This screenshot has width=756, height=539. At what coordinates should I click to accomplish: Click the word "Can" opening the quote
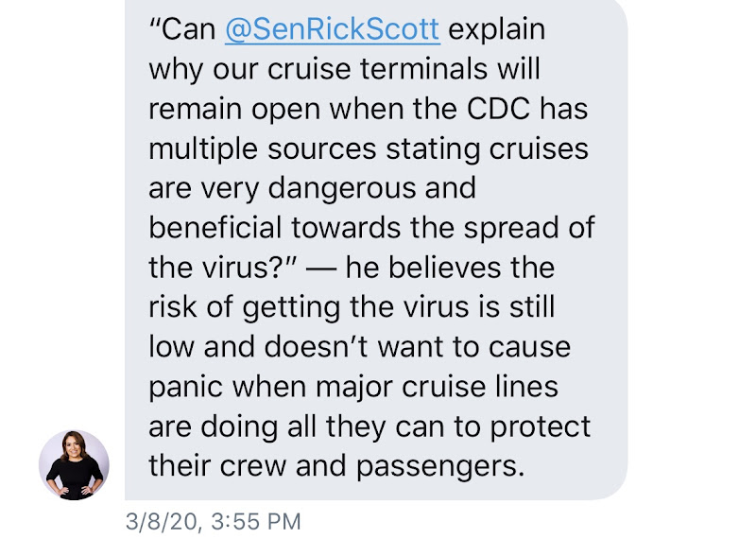[188, 29]
